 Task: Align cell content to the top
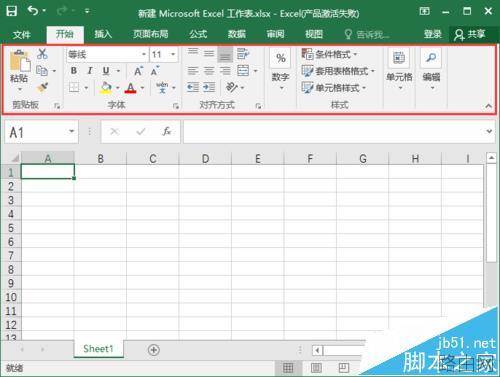(x=193, y=53)
